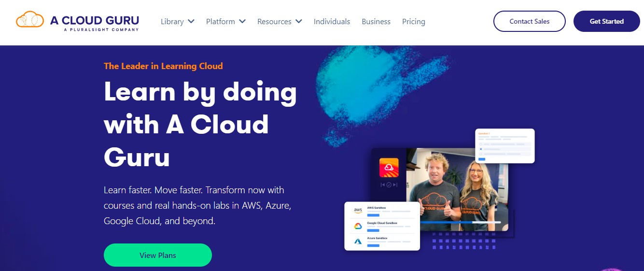Click the checkmark circle between playback arrows
This screenshot has height=271, width=644.
coord(389,185)
